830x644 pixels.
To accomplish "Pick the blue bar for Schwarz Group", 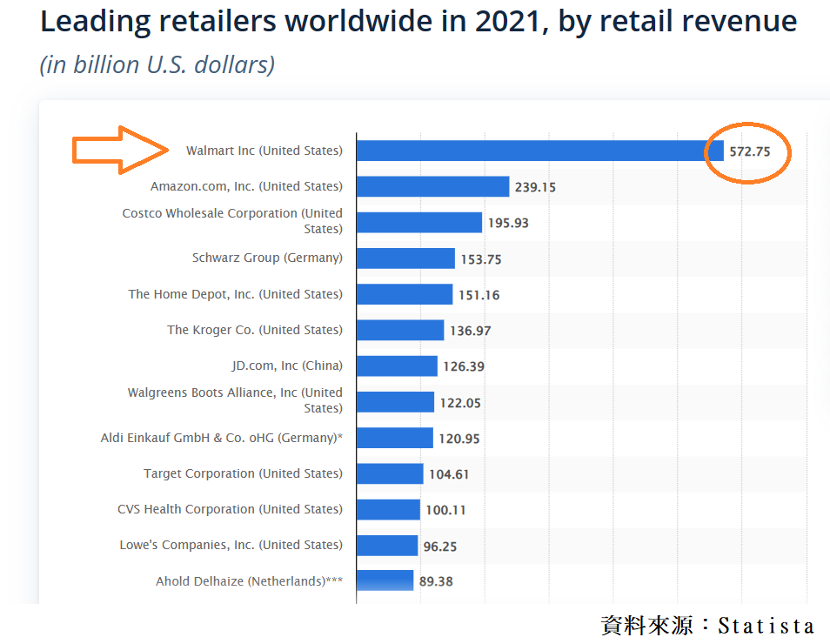I will click(x=406, y=258).
